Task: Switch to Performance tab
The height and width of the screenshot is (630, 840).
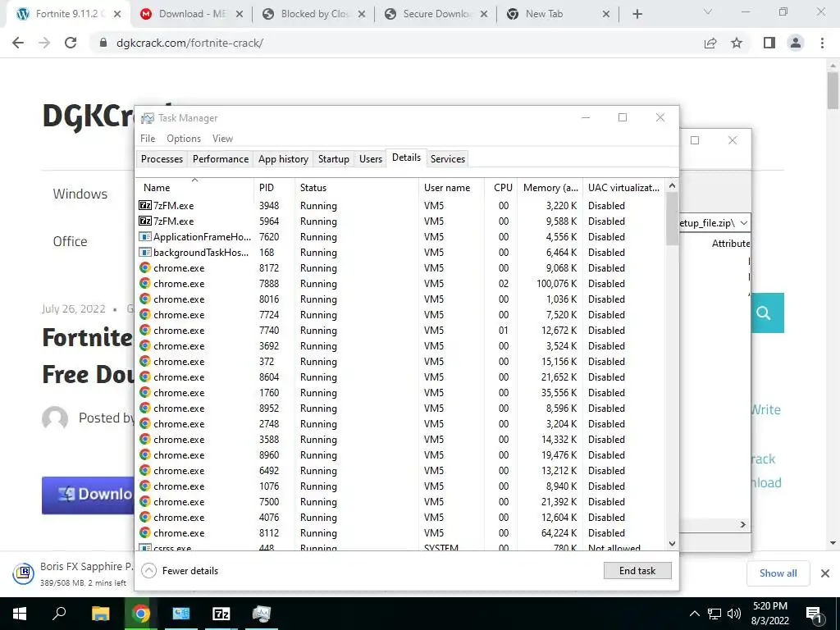Action: [221, 158]
